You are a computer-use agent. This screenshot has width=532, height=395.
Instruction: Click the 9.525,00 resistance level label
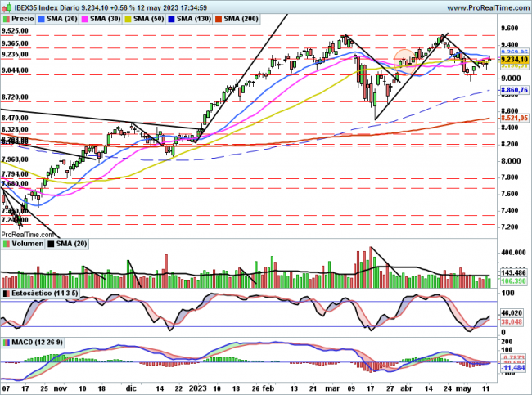15,31
